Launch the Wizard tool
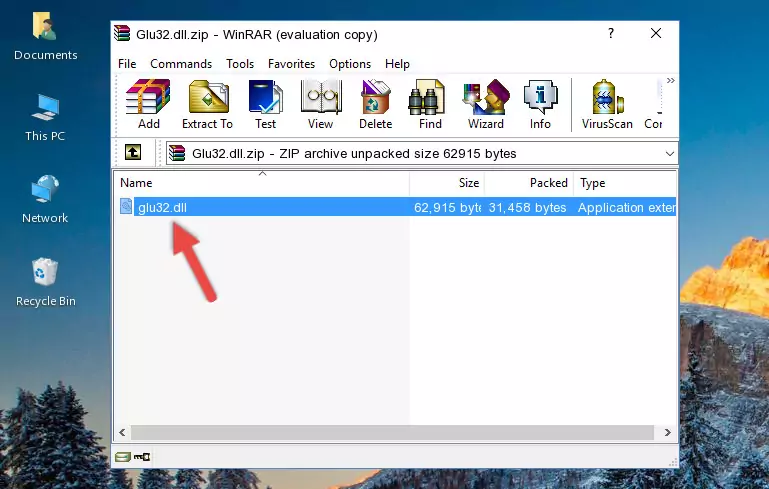 (486, 104)
